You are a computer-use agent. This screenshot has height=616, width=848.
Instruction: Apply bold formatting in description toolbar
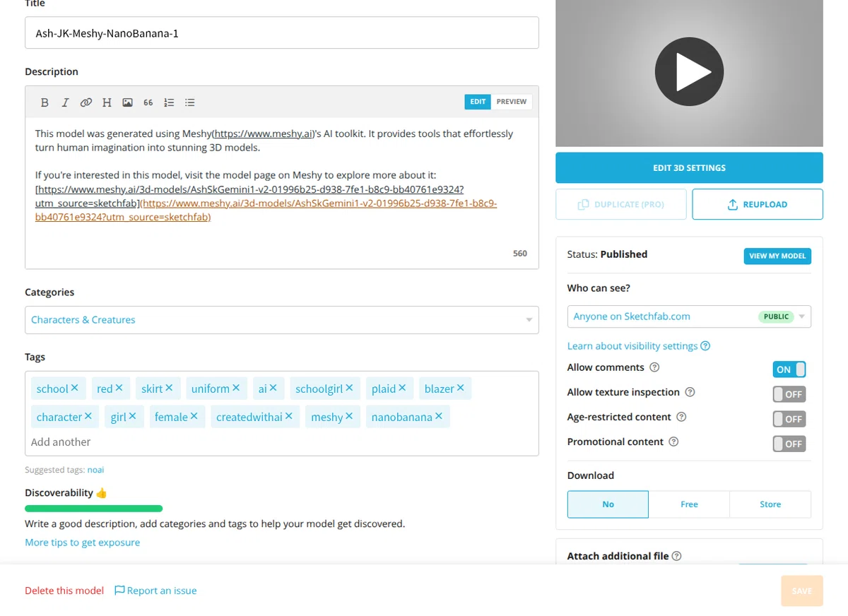click(x=45, y=102)
